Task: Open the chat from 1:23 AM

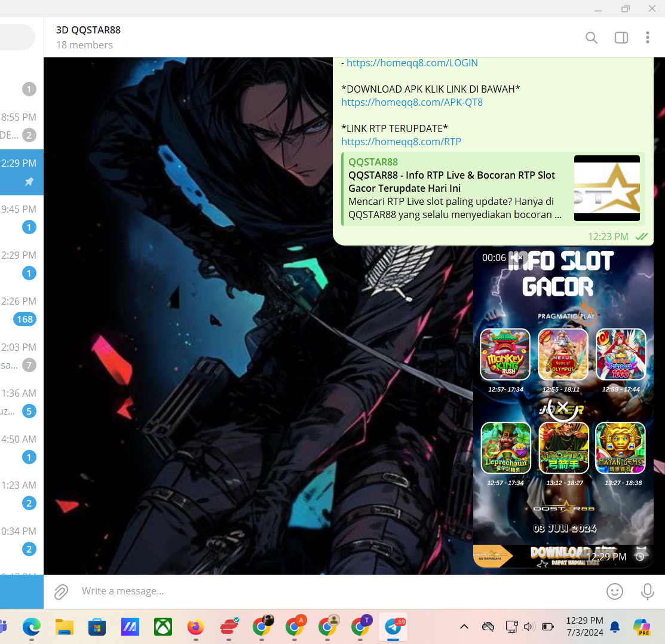Action: click(x=22, y=494)
